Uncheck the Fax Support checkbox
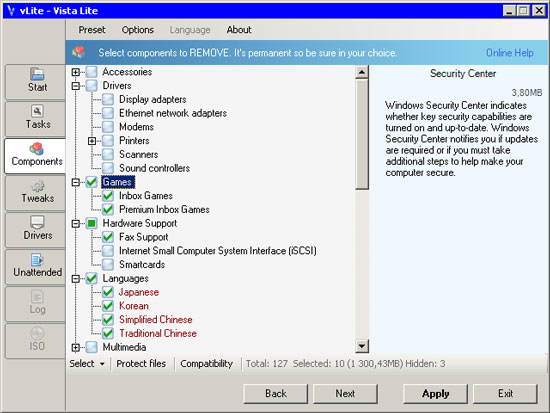550x413 pixels. pyautogui.click(x=108, y=237)
